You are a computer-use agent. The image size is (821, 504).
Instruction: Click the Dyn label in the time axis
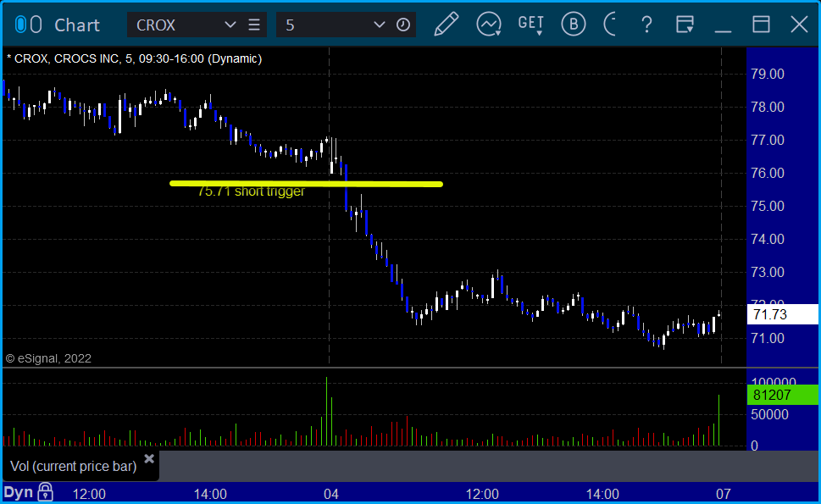coord(19,492)
